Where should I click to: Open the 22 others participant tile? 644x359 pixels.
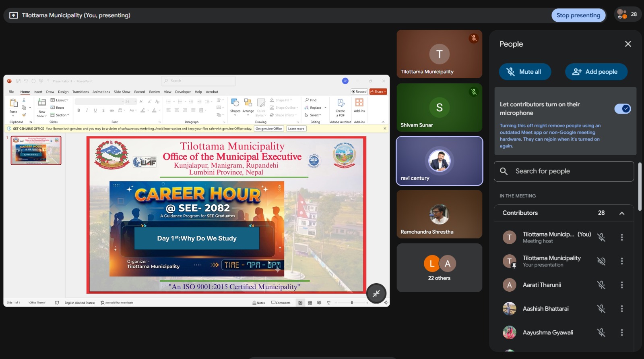(439, 268)
